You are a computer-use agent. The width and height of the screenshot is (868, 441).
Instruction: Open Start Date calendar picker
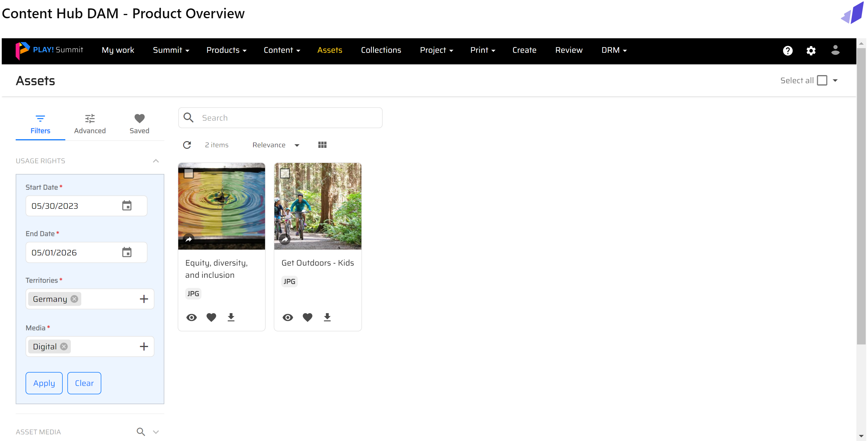[x=127, y=206]
